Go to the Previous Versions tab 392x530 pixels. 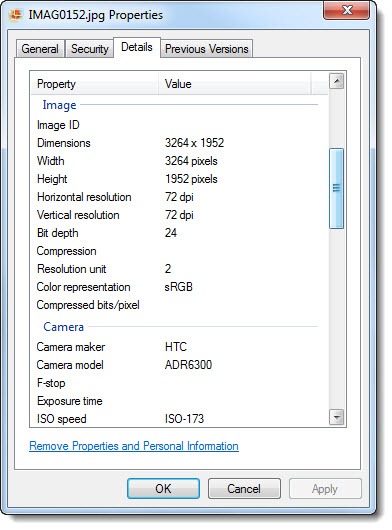click(206, 49)
